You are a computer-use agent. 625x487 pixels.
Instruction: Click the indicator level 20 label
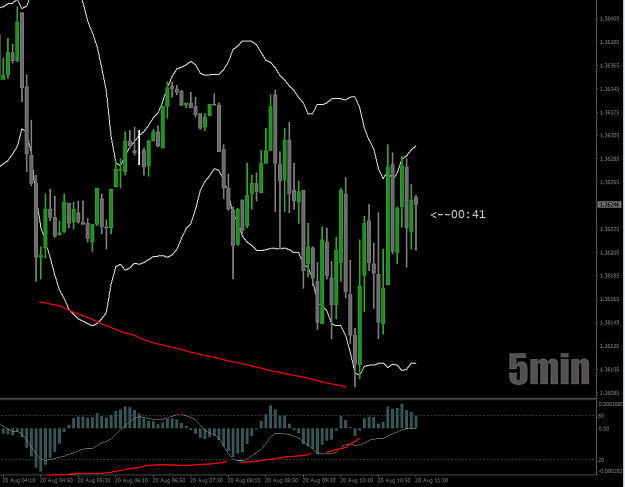click(x=601, y=460)
